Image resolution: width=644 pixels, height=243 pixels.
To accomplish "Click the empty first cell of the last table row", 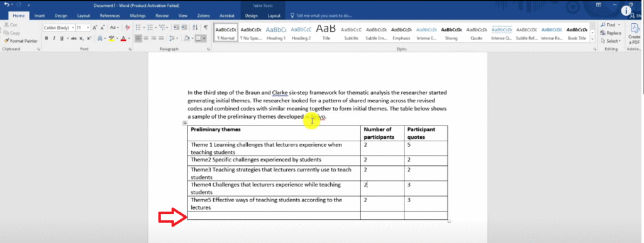I will pyautogui.click(x=274, y=215).
